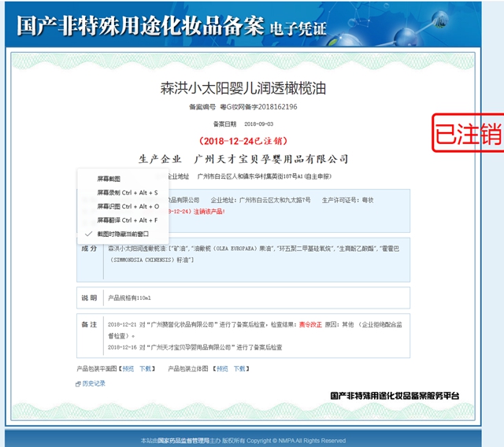
Task: Click footer text 国家药品监督管理局
Action: pyautogui.click(x=183, y=441)
